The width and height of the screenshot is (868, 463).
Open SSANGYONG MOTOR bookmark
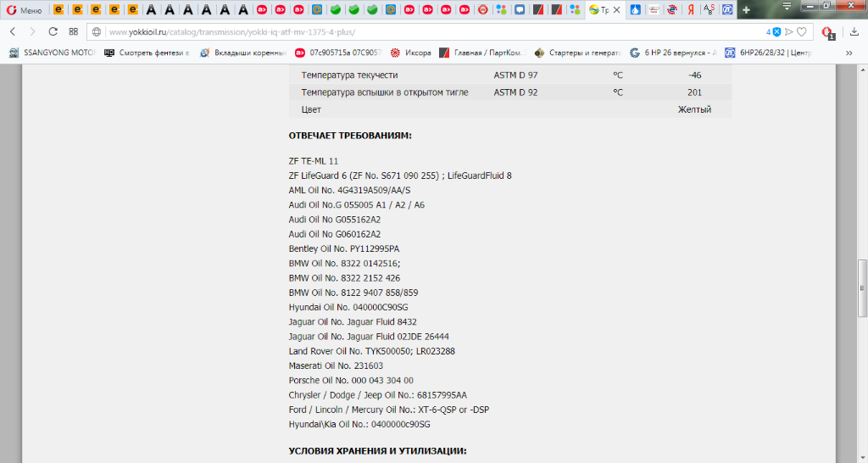[x=53, y=53]
